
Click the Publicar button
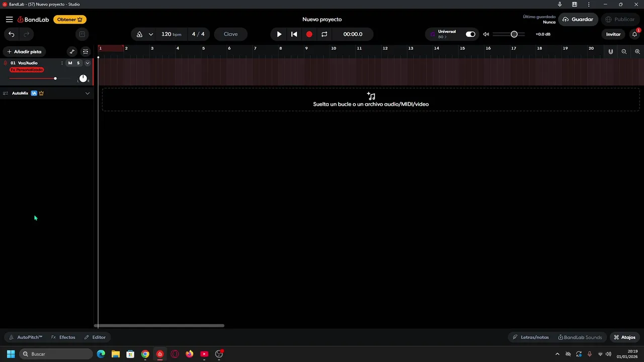tap(620, 20)
